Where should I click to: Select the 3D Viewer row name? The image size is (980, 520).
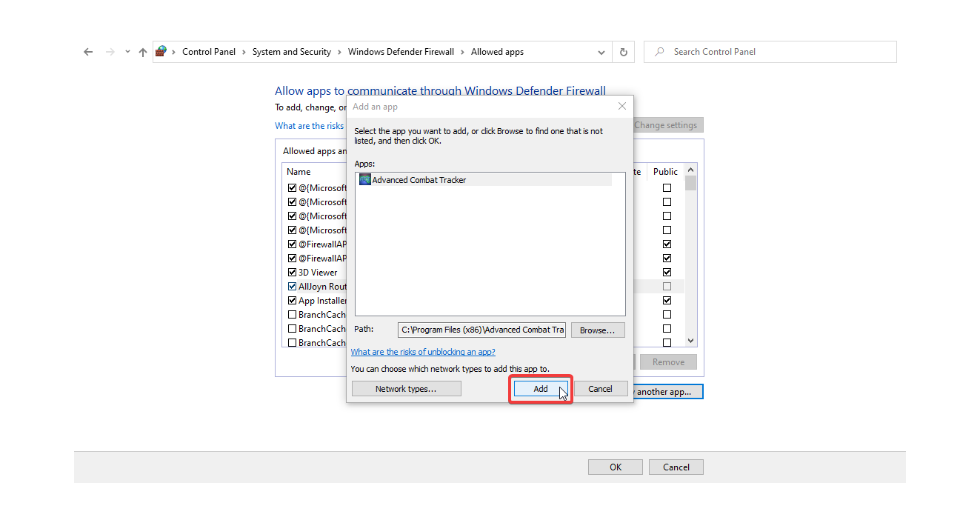tap(318, 273)
